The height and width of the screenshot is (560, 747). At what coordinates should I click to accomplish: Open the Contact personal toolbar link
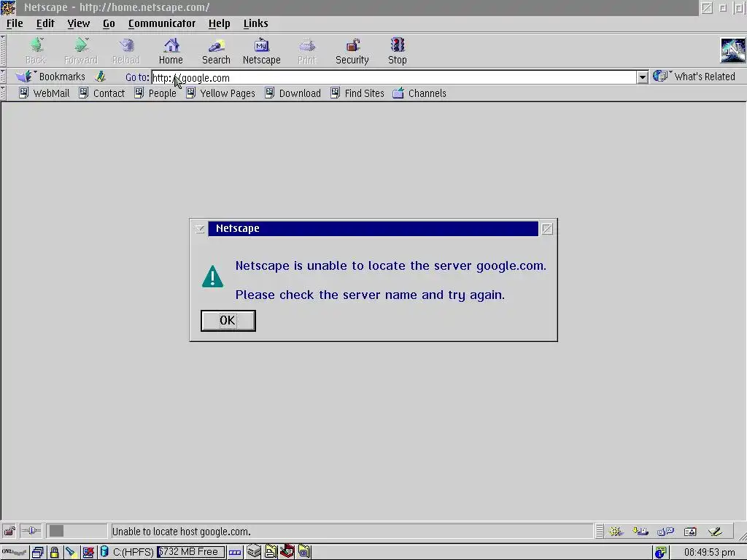click(102, 93)
